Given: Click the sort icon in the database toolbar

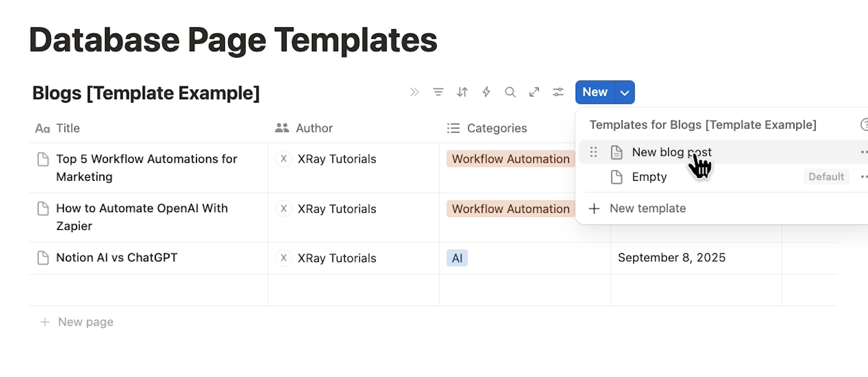Looking at the screenshot, I should click(x=463, y=92).
